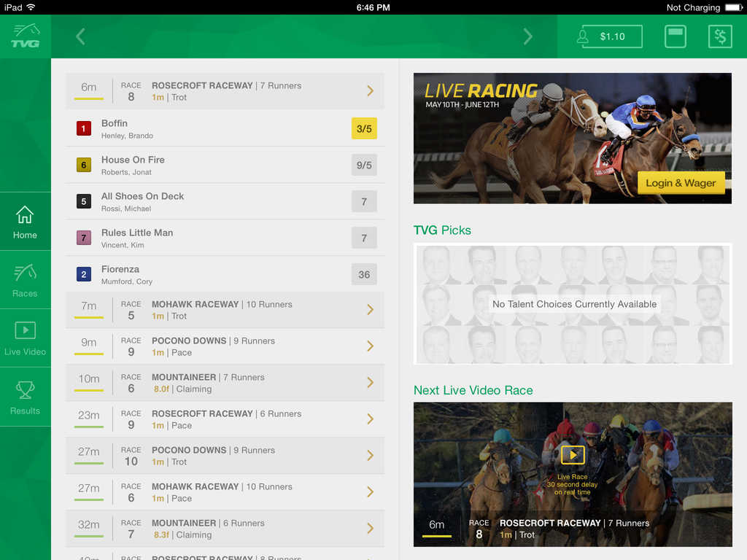Go to next race with right arrow
The height and width of the screenshot is (560, 747).
(527, 36)
